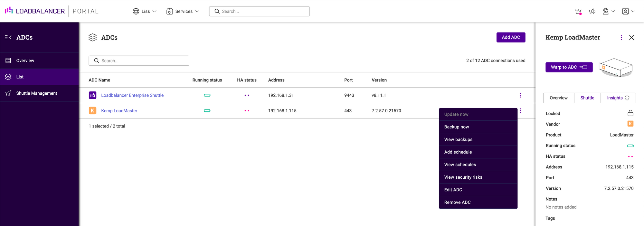Choose Remove ADC from menu
Image resolution: width=644 pixels, height=226 pixels.
(478, 202)
